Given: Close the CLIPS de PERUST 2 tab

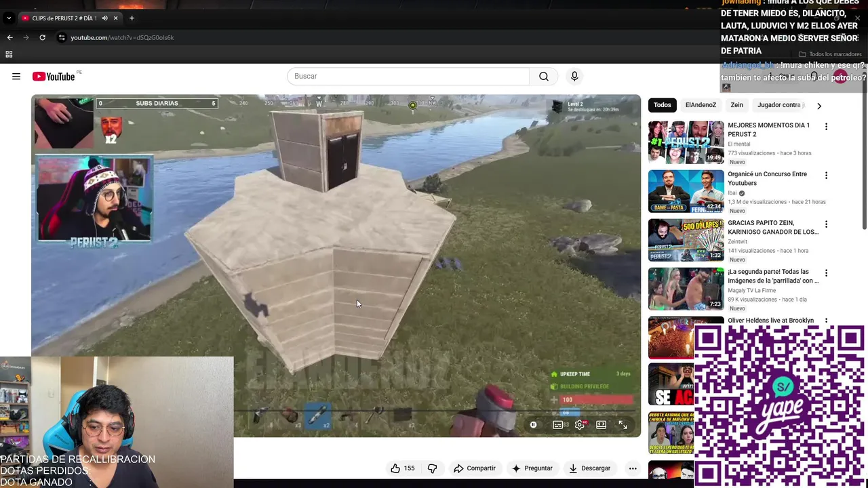Looking at the screenshot, I should pos(115,18).
